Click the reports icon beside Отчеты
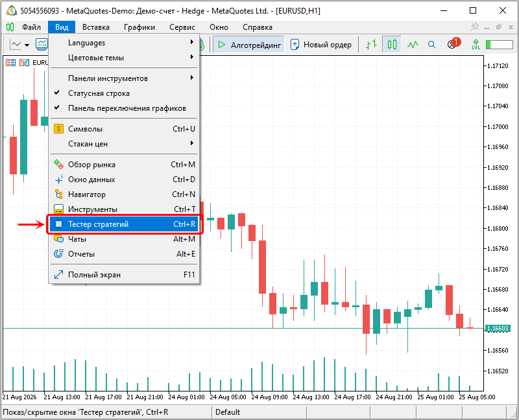This screenshot has width=519, height=420. tap(58, 253)
